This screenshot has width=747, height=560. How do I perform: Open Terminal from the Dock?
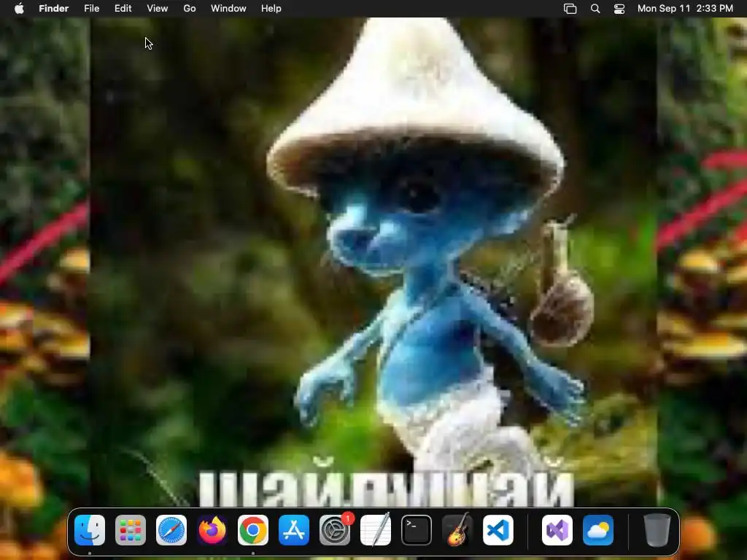pyautogui.click(x=417, y=530)
